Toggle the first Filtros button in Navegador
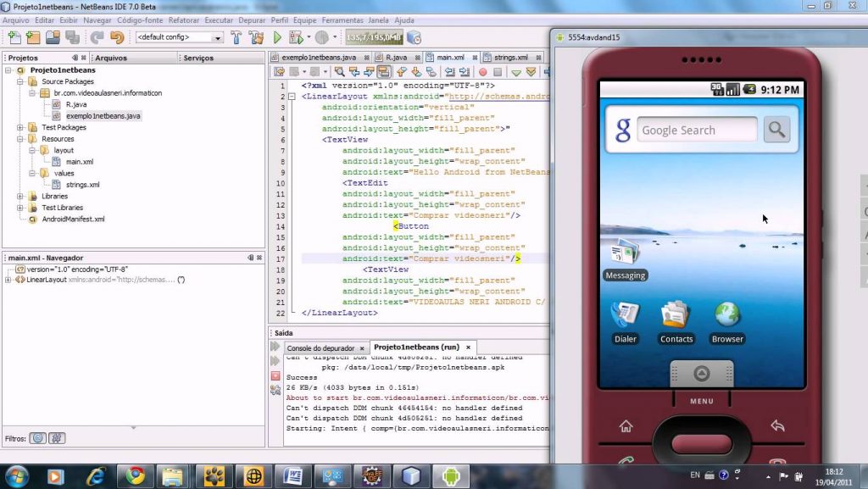The height and width of the screenshot is (489, 868). tap(37, 438)
